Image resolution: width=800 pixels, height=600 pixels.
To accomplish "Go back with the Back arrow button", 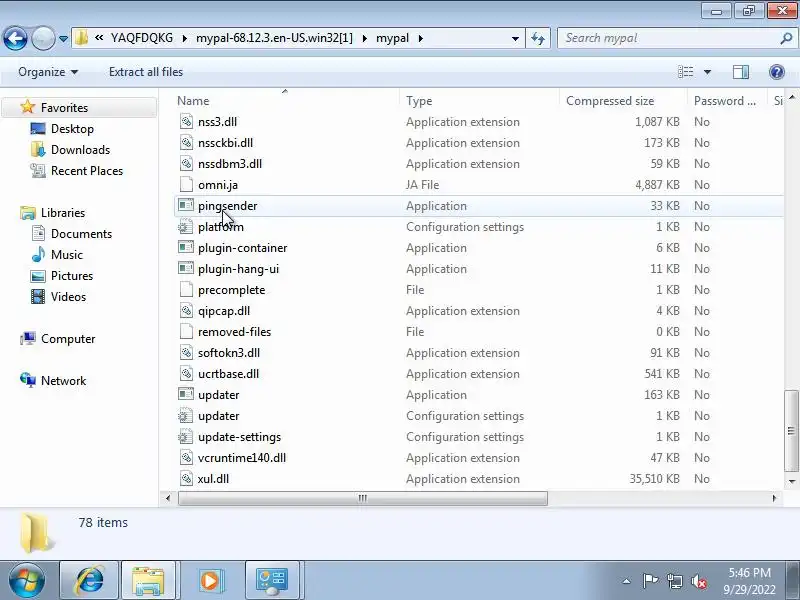I will 15,38.
